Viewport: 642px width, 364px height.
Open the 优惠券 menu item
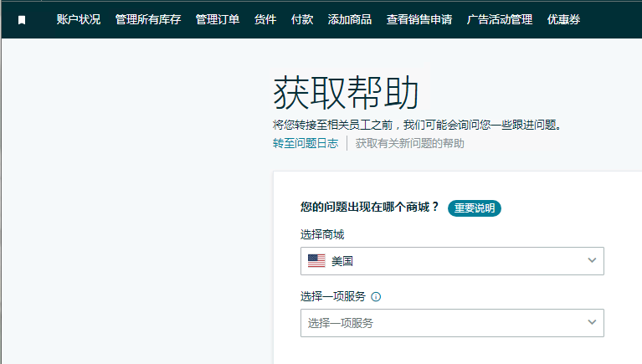click(563, 19)
